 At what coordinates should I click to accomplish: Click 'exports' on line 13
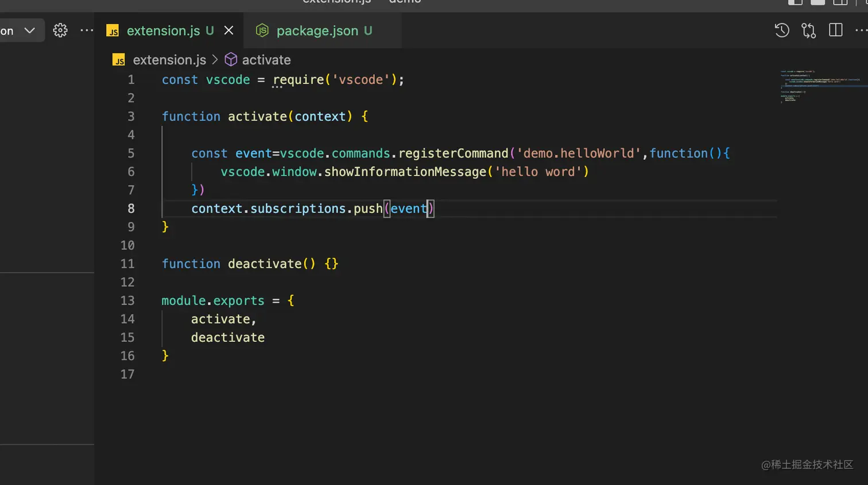[239, 301]
